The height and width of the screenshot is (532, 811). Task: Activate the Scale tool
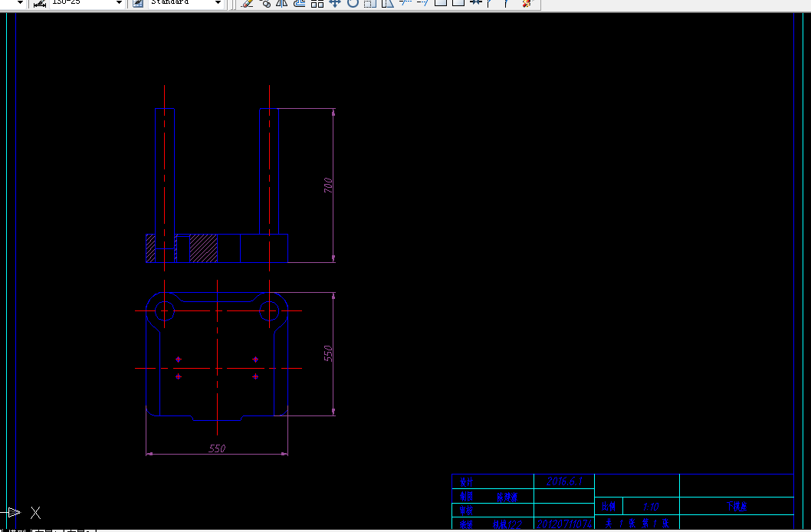tap(369, 3)
